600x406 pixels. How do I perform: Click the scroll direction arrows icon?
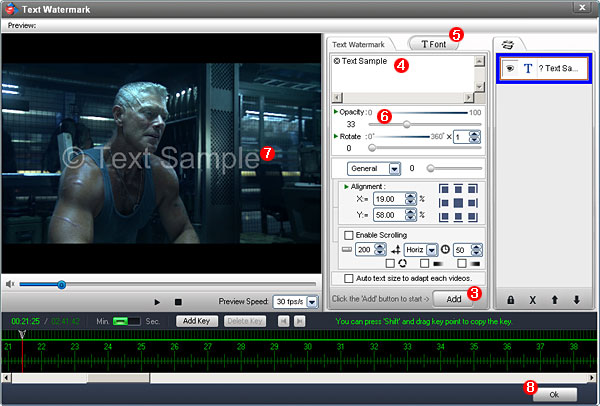point(396,250)
